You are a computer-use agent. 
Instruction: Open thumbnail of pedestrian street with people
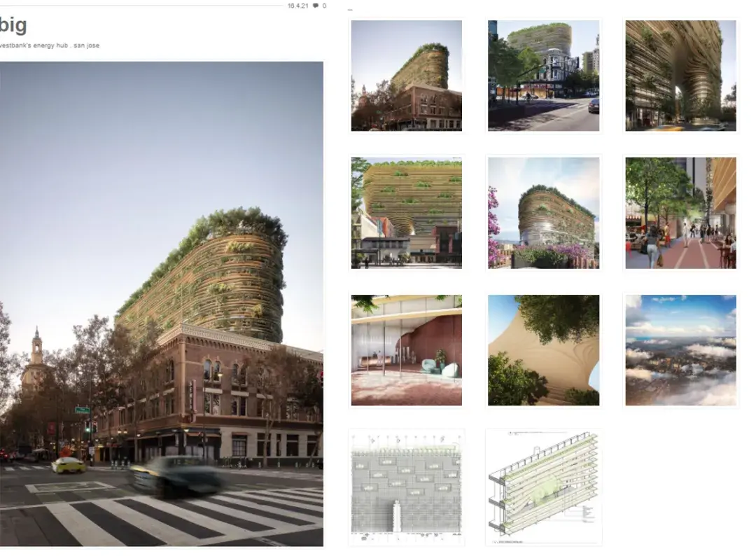[x=681, y=213]
